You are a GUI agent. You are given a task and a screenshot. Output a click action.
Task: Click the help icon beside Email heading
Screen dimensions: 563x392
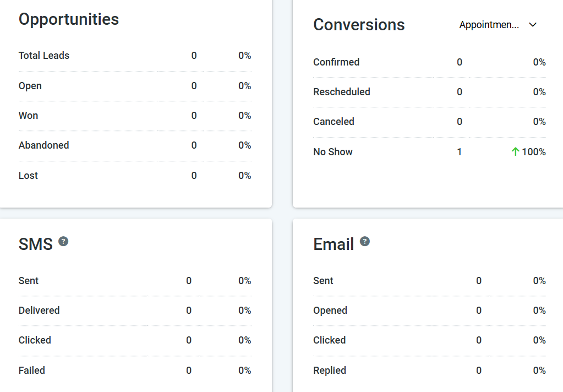click(x=365, y=242)
